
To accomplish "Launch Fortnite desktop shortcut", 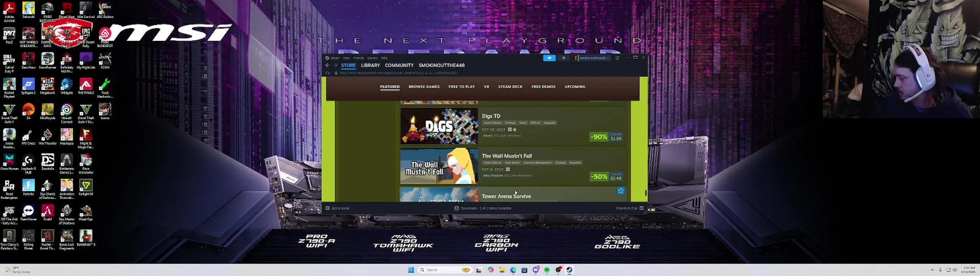I will (28, 187).
